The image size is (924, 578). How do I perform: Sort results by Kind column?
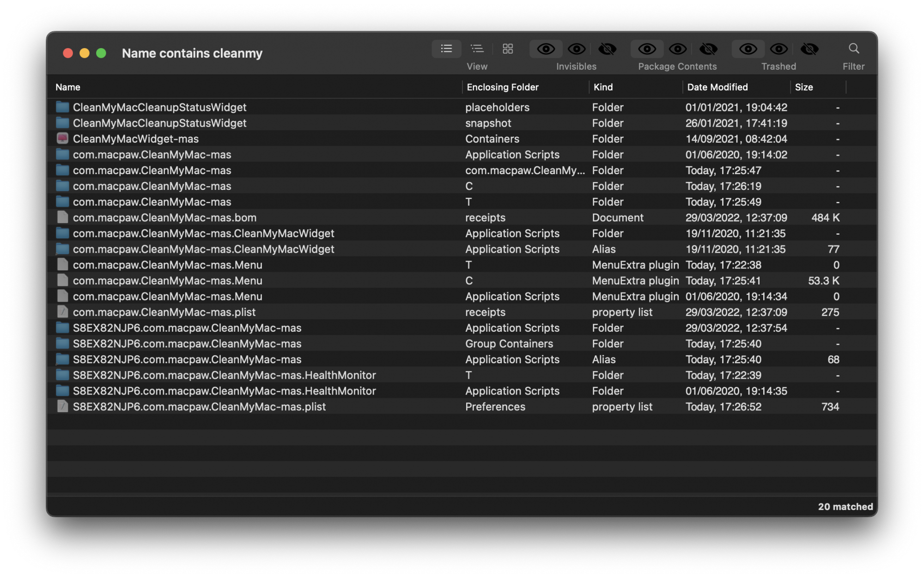pos(603,87)
